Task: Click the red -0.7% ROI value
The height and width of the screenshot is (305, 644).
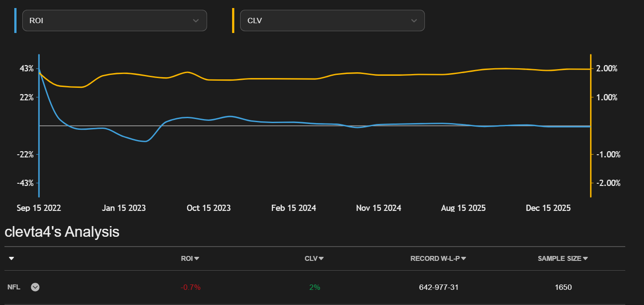Action: [x=191, y=287]
